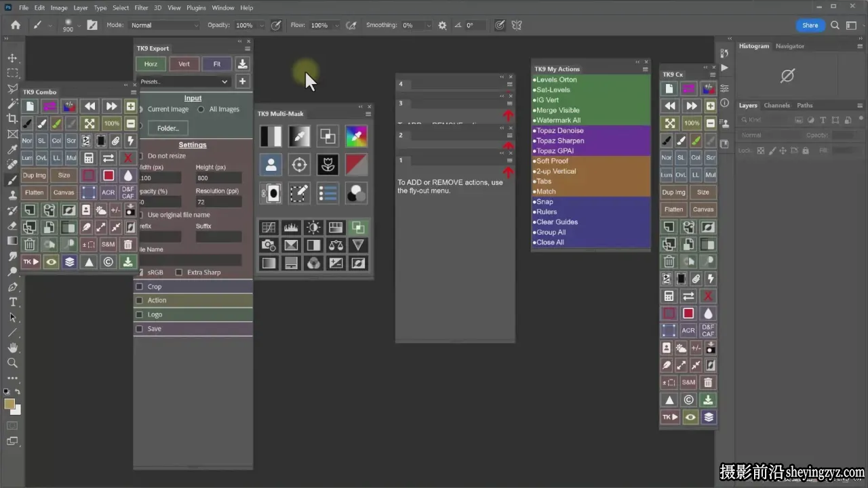Open the Presets dropdown in TK9 Export
Viewport: 868px width, 488px height.
pos(183,81)
